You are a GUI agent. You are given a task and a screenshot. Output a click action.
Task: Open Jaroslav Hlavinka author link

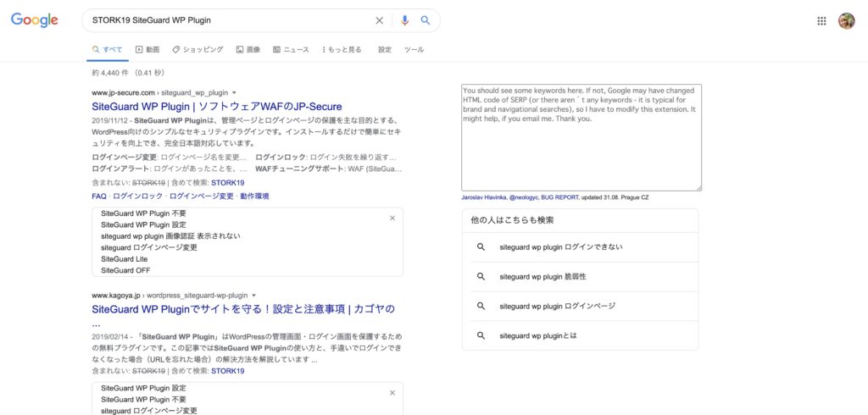click(x=484, y=197)
